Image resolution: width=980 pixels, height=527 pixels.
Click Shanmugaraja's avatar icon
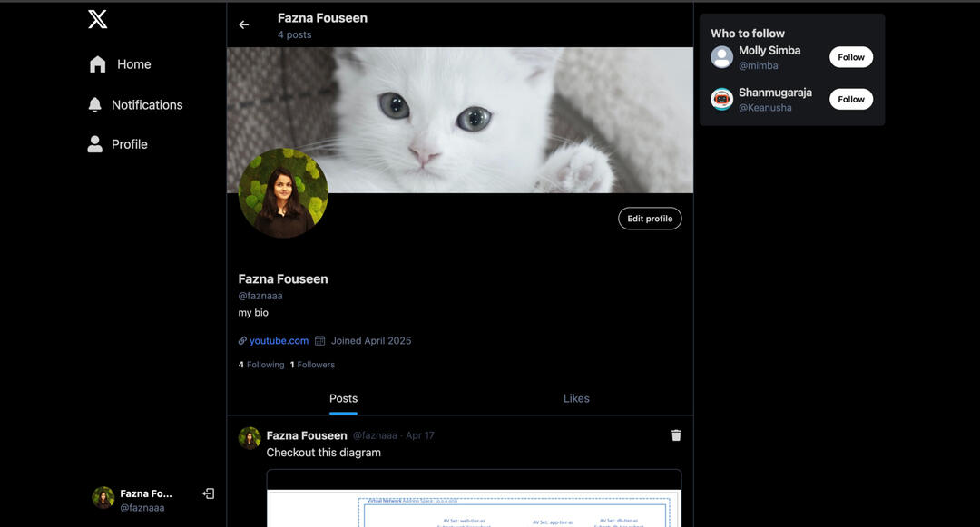[722, 100]
